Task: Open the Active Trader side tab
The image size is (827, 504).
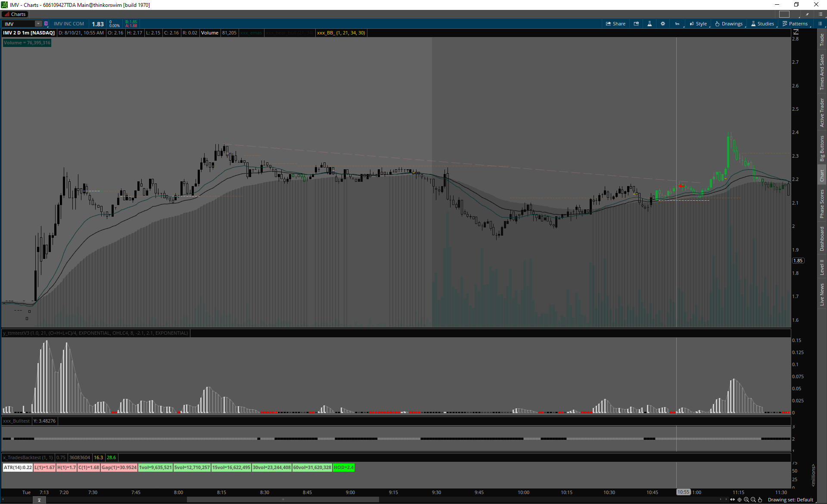Action: tap(822, 112)
